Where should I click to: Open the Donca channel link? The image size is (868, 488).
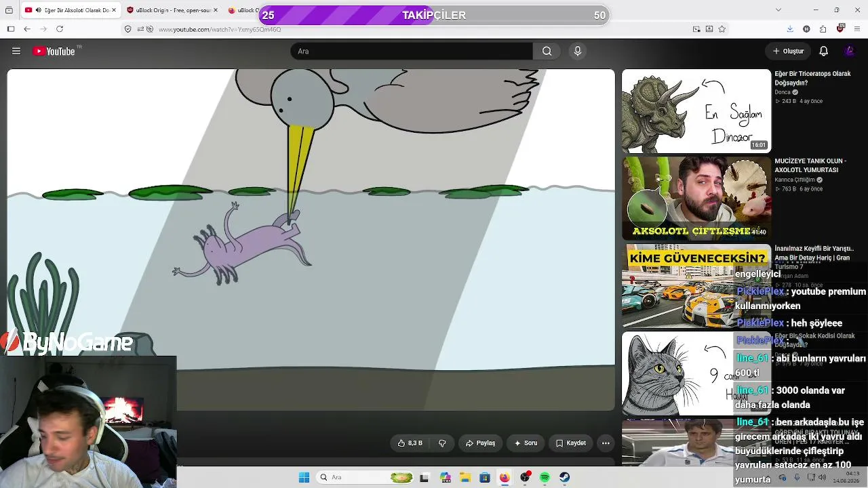[x=783, y=92]
